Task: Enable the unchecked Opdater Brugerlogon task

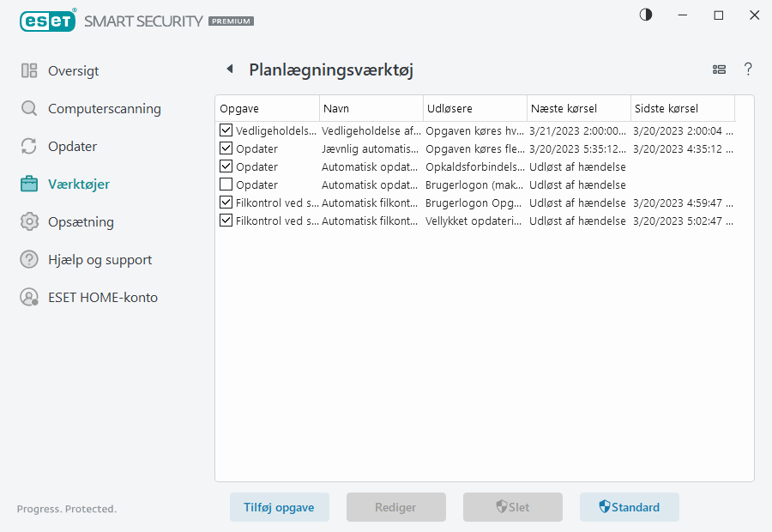Action: pos(226,184)
